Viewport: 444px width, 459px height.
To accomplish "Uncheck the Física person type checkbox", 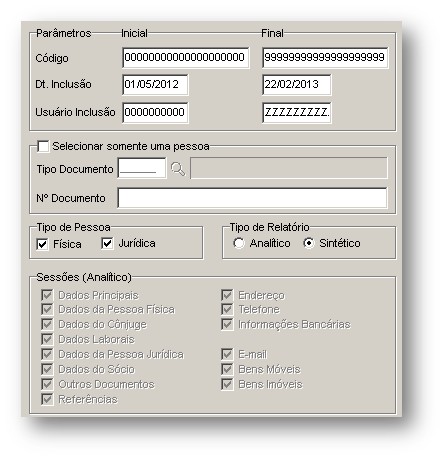I will pyautogui.click(x=42, y=244).
